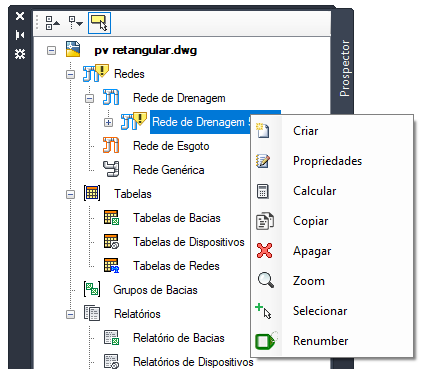Screen dimensions: 424x369
Task: Collapse the pv retangular.dwg root node
Action: (x=51, y=51)
